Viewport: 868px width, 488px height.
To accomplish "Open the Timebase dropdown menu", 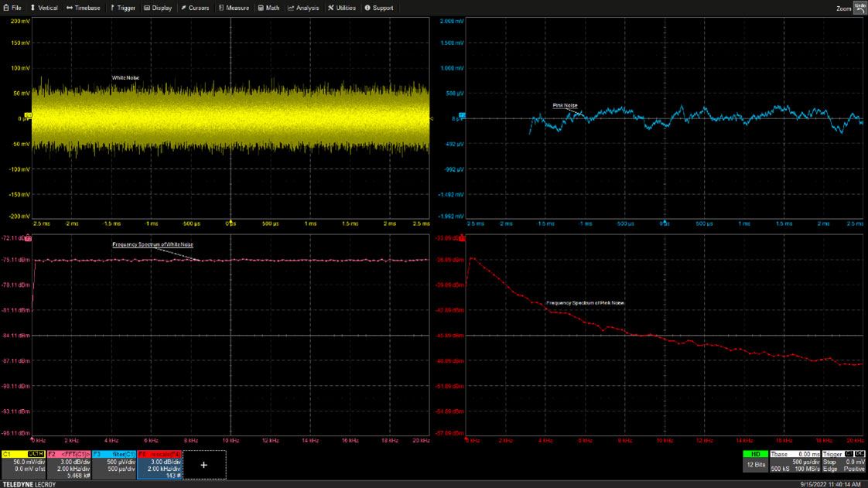I will pos(84,8).
